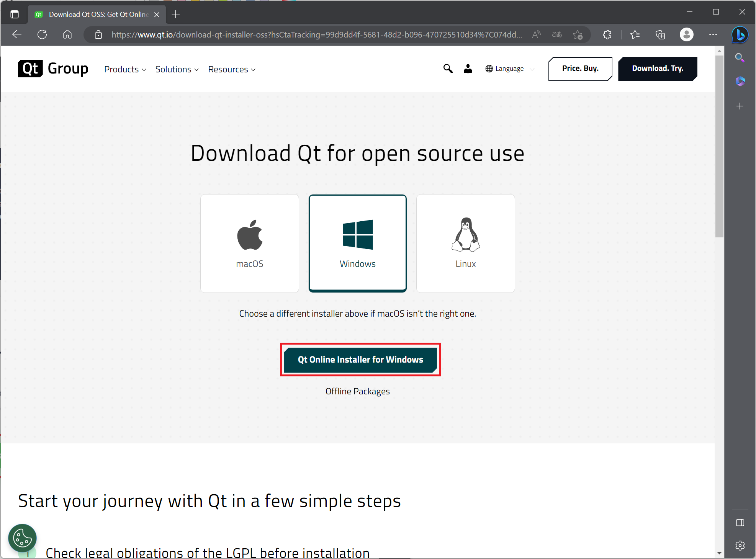Expand the Solutions menu
This screenshot has width=756, height=559.
click(177, 69)
